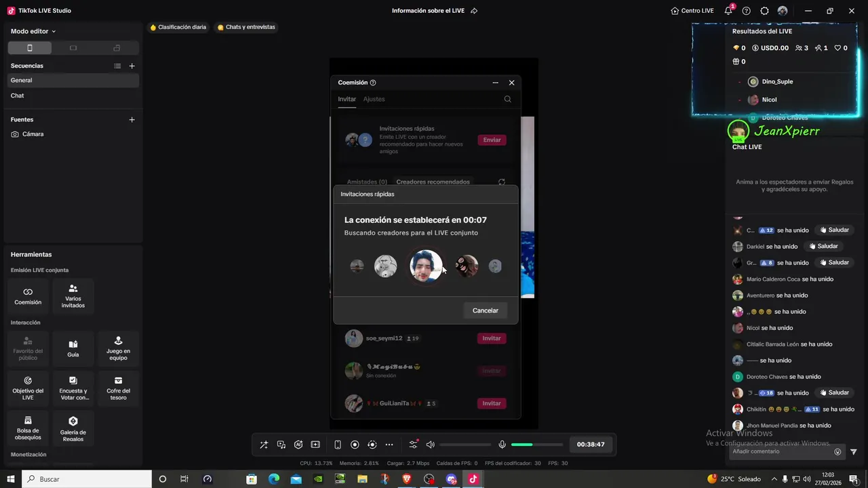Open the profile avatar menu in title bar
868x488 pixels.
[x=783, y=11]
